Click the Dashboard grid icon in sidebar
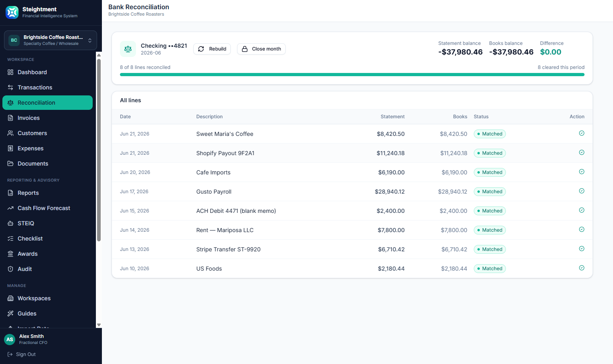 [x=10, y=72]
